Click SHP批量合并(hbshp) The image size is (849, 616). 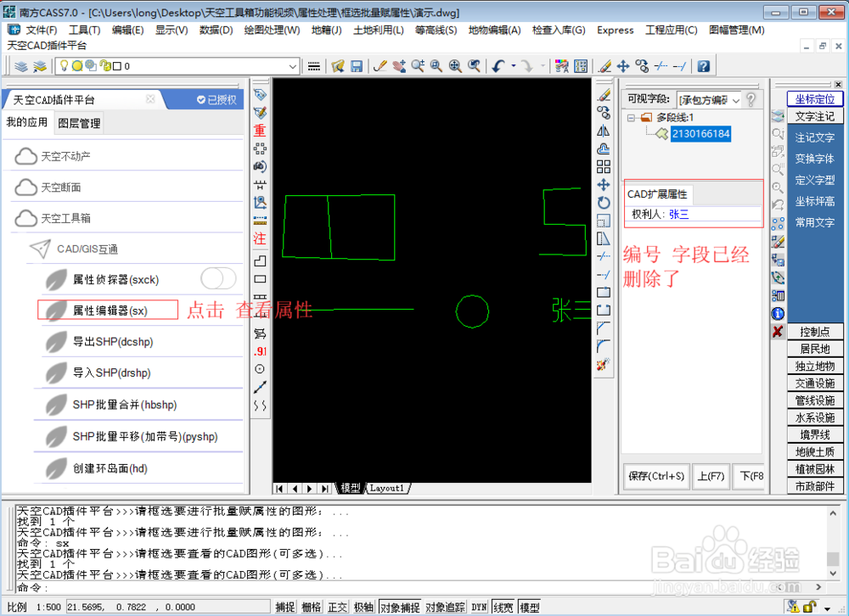point(125,405)
